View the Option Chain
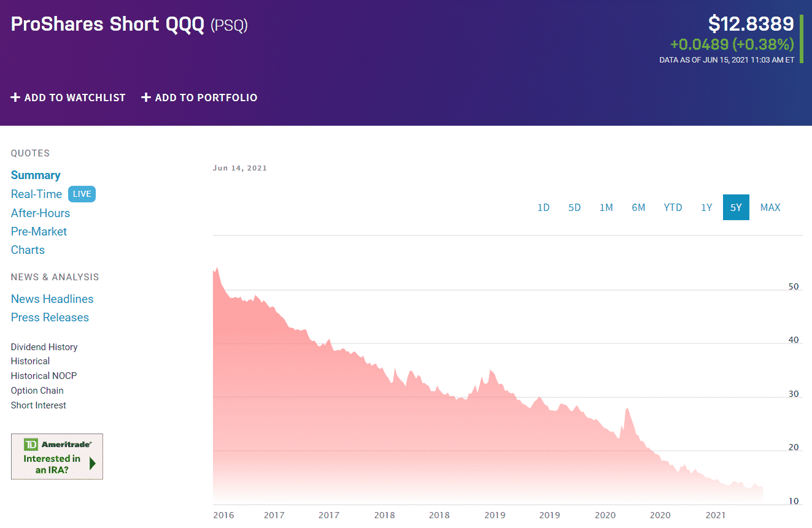The height and width of the screenshot is (528, 812). (37, 391)
